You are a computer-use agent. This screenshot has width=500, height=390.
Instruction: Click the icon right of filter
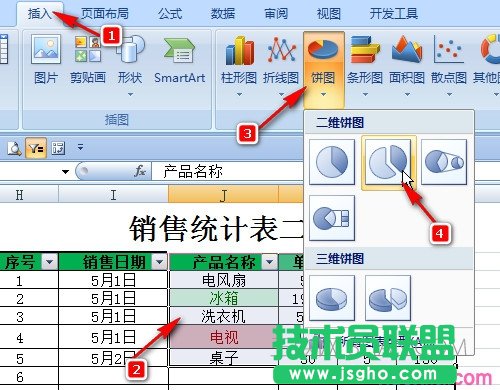[x=58, y=148]
